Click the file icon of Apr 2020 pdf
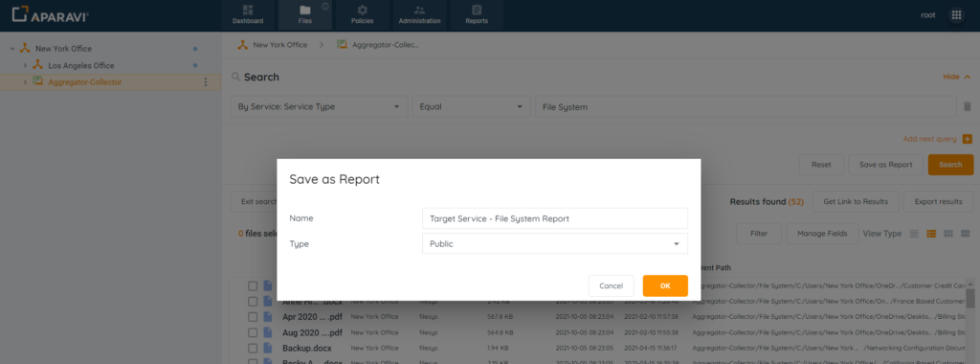Viewport: 980px width, 364px height. point(268,316)
